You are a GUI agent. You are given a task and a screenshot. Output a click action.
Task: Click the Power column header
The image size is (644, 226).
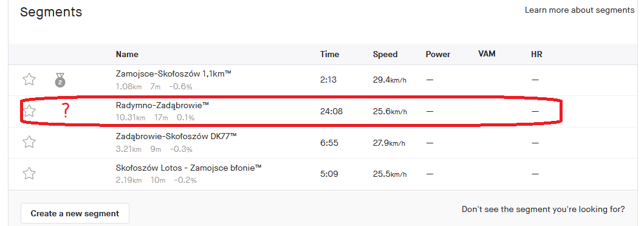(x=438, y=54)
